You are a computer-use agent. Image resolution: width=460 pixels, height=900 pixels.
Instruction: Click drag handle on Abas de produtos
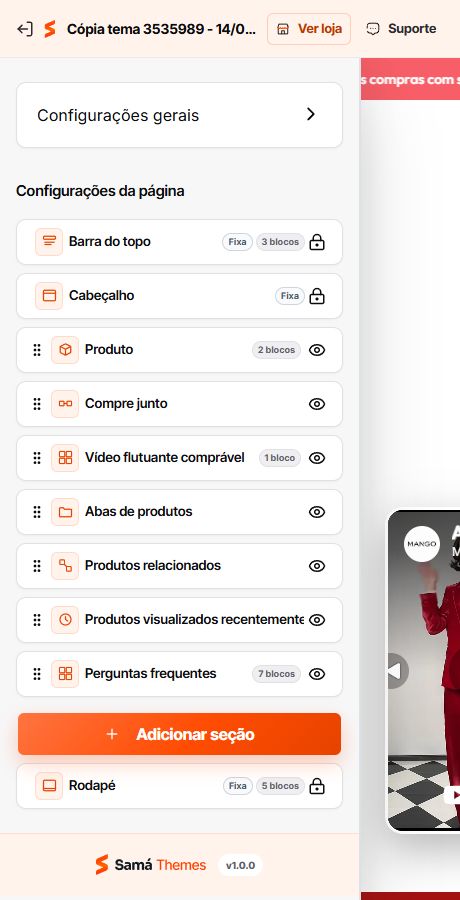click(37, 512)
